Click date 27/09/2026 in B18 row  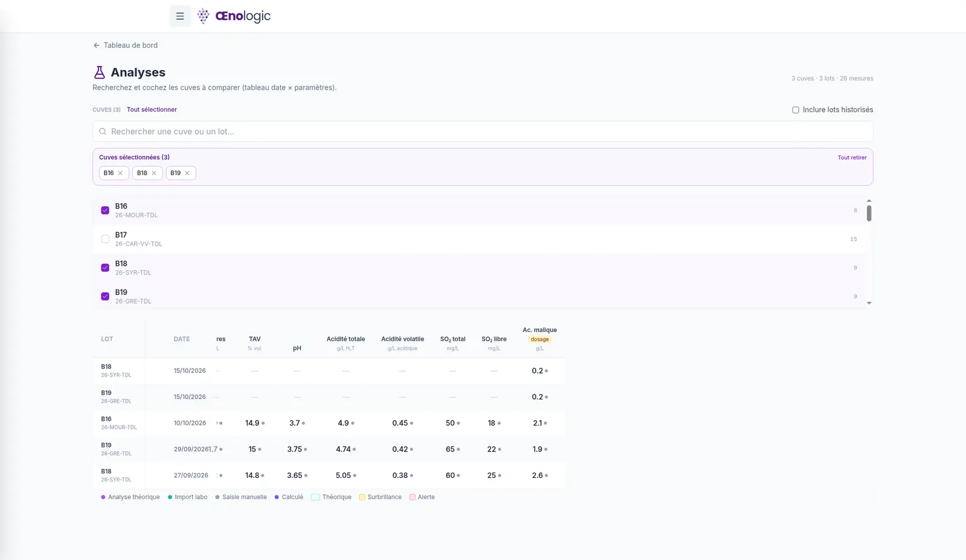(191, 476)
